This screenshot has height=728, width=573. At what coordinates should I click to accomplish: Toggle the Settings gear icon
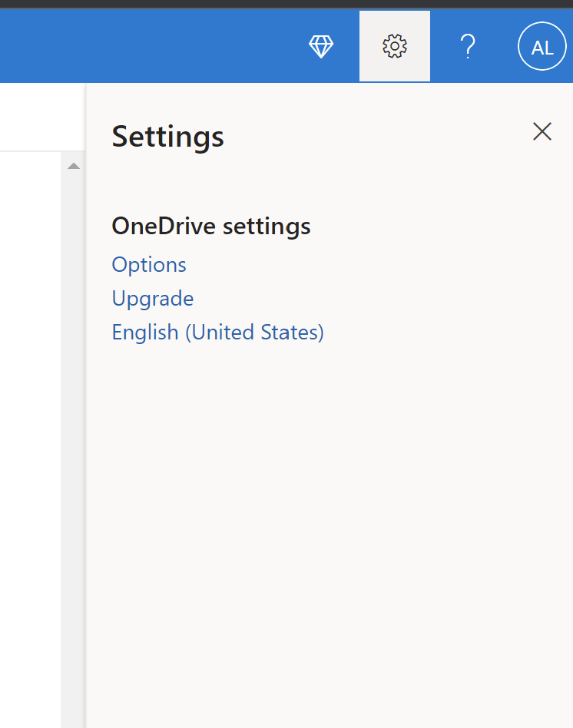pos(394,46)
